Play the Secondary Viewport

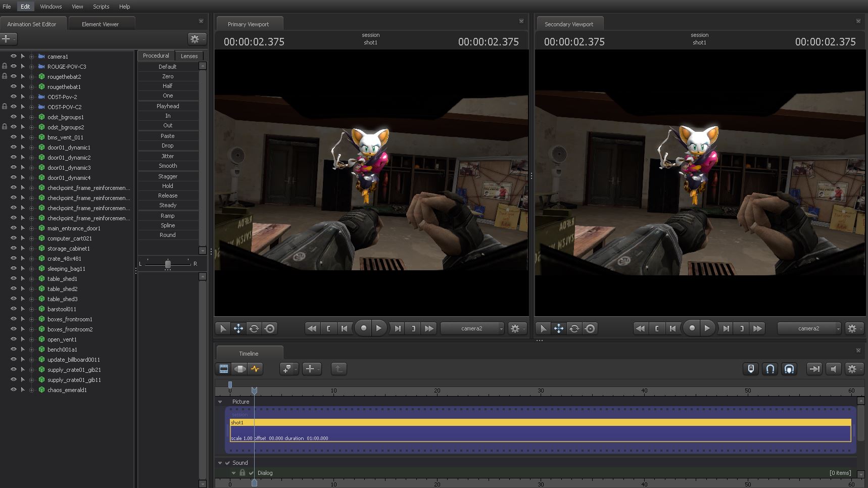tap(707, 328)
